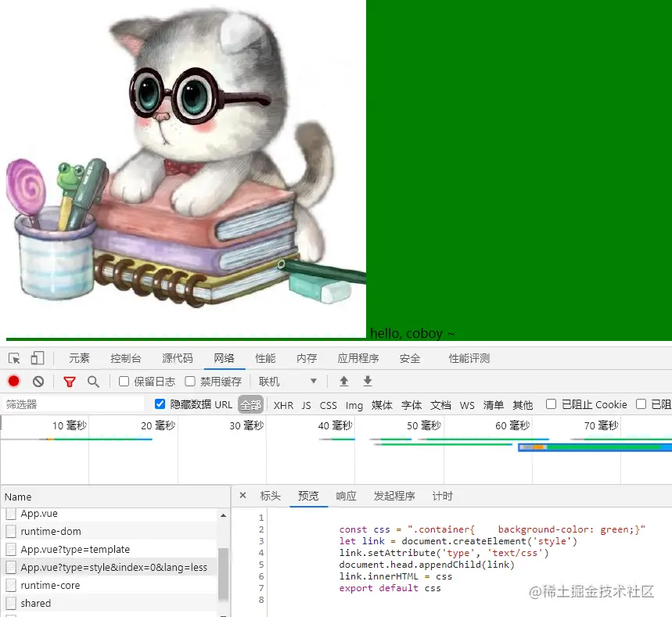Select the App.vue request row
672x617 pixels.
click(x=110, y=513)
